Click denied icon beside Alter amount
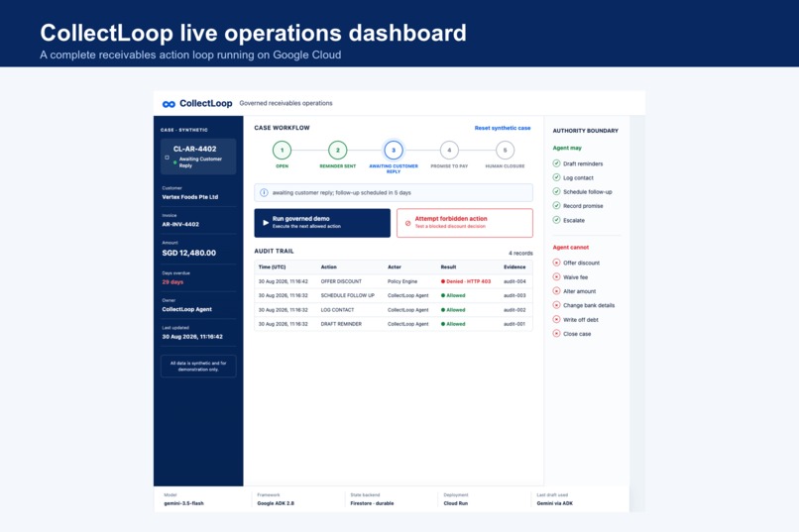The height and width of the screenshot is (532, 799). 556,291
